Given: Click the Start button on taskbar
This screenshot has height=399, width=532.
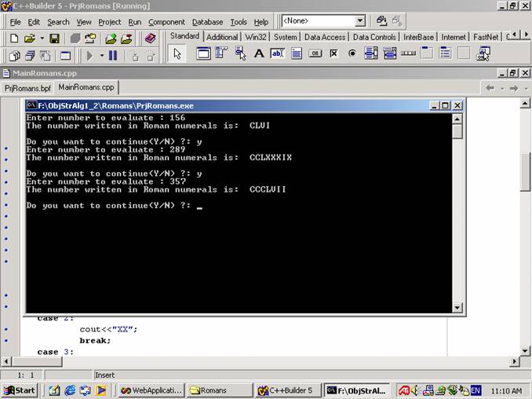Looking at the screenshot, I should click(19, 390).
